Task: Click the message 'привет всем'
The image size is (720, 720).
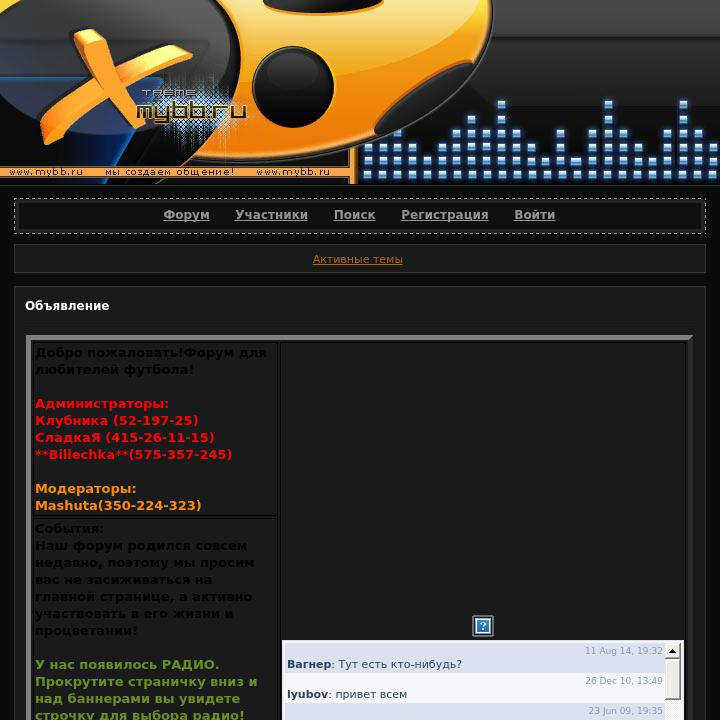Action: [x=371, y=694]
